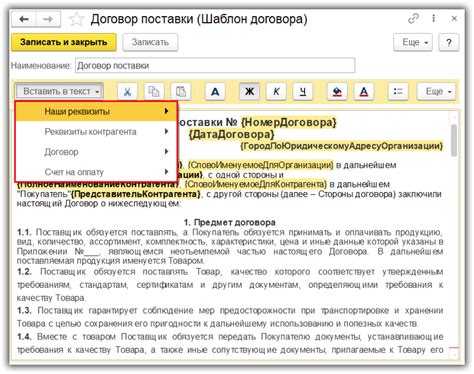
Task: Paste from clipboard icon in toolbar
Action: point(181,91)
